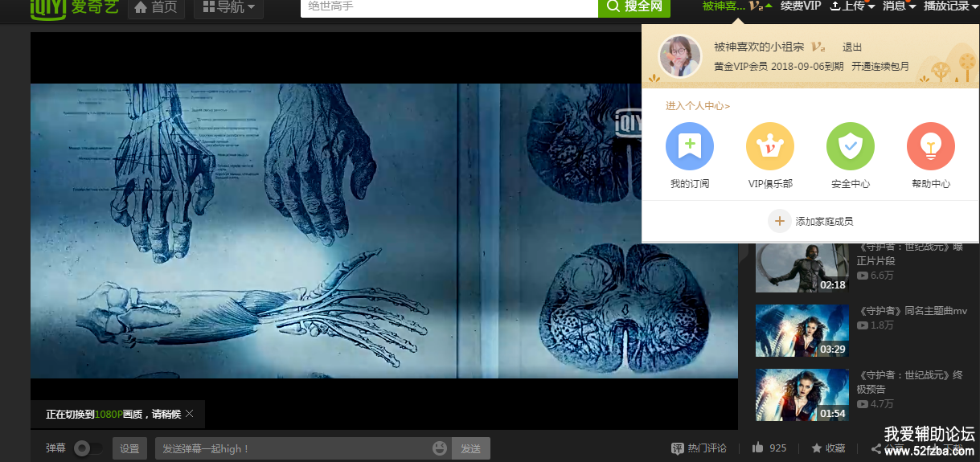Open 帮助中心 lightbulb icon
This screenshot has height=462, width=980.
pyautogui.click(x=931, y=146)
